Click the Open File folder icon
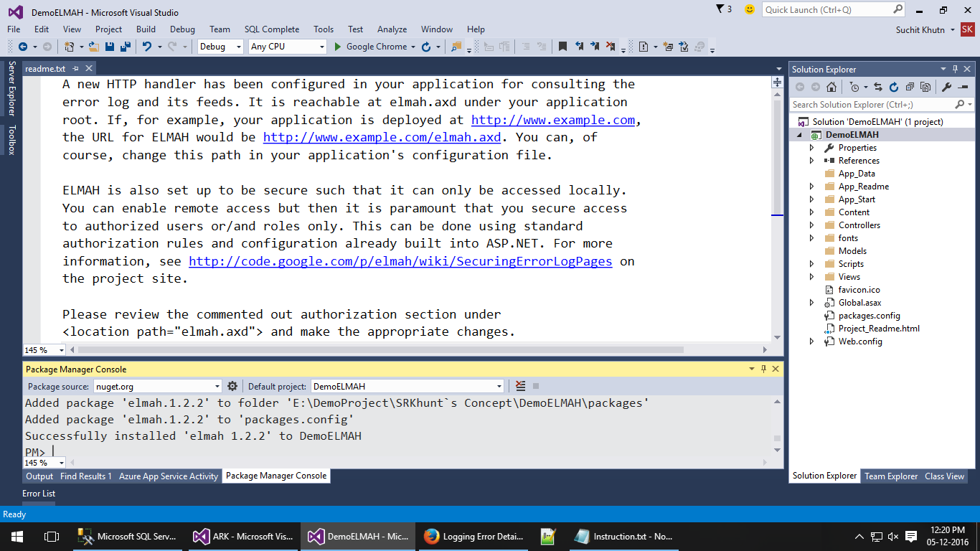Screen dimensions: 980x551 [x=94, y=47]
